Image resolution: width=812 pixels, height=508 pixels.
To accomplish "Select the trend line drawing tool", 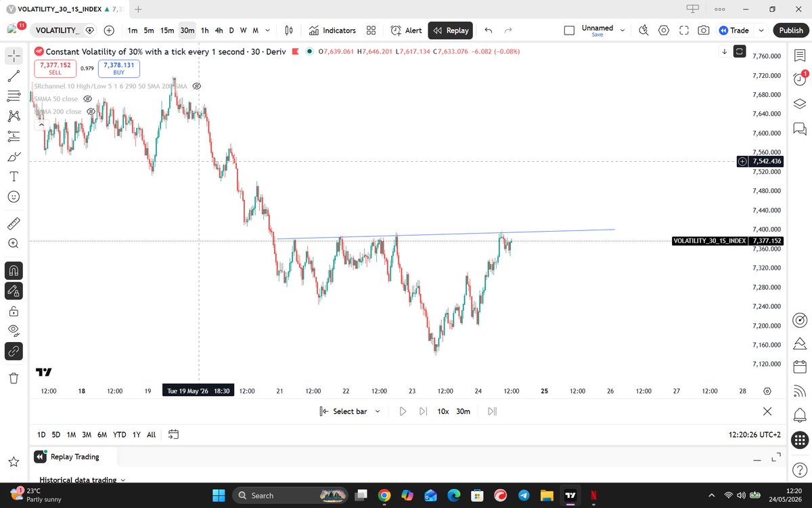I will pos(14,76).
